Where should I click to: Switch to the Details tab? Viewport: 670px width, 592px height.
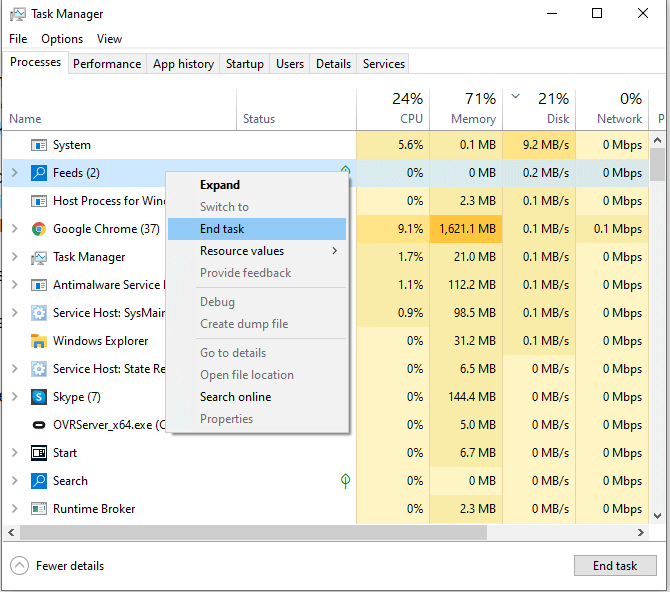point(333,64)
